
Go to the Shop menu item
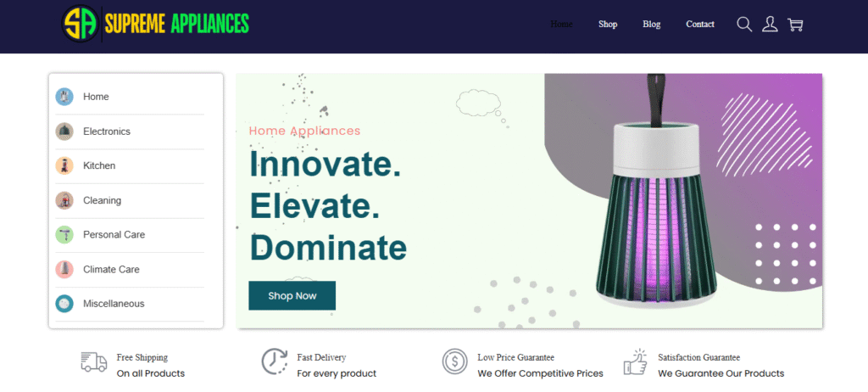point(608,25)
